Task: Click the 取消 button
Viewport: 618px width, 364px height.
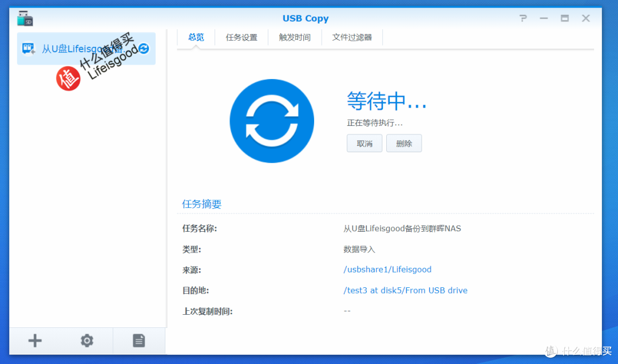Action: [365, 144]
